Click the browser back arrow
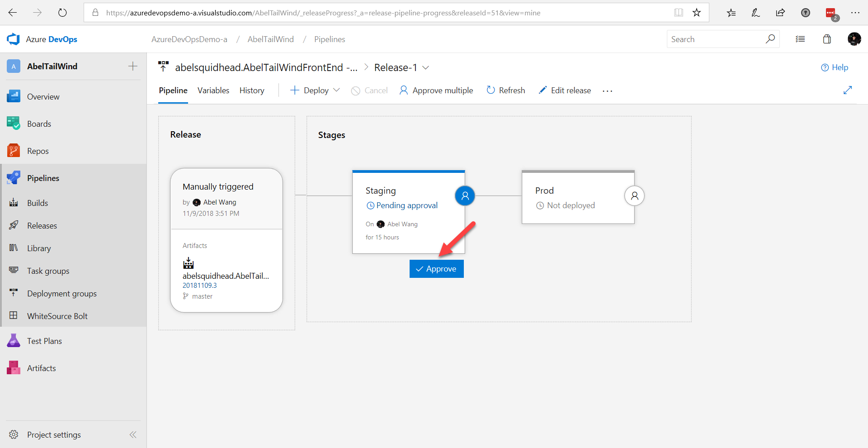Screen dimensions: 868x448 coord(13,13)
